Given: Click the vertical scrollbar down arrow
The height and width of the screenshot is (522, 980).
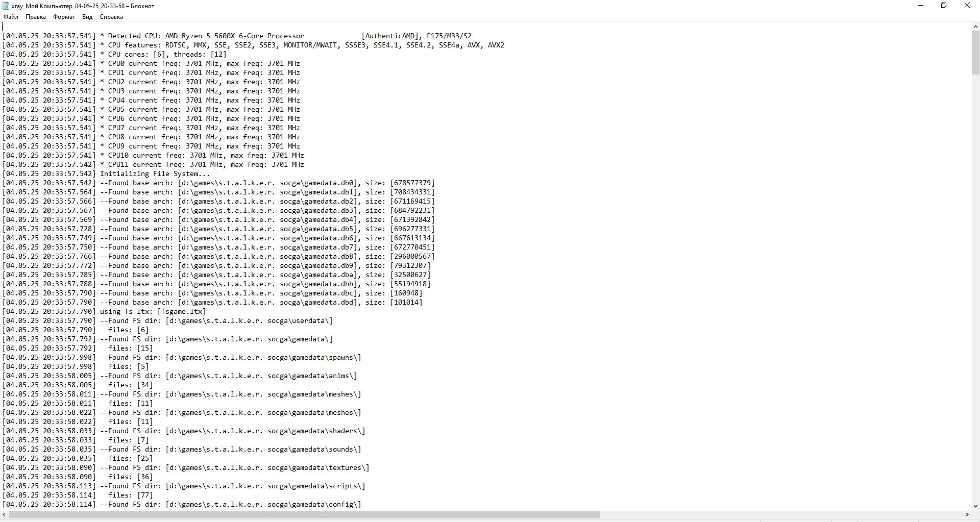Looking at the screenshot, I should pos(975,506).
